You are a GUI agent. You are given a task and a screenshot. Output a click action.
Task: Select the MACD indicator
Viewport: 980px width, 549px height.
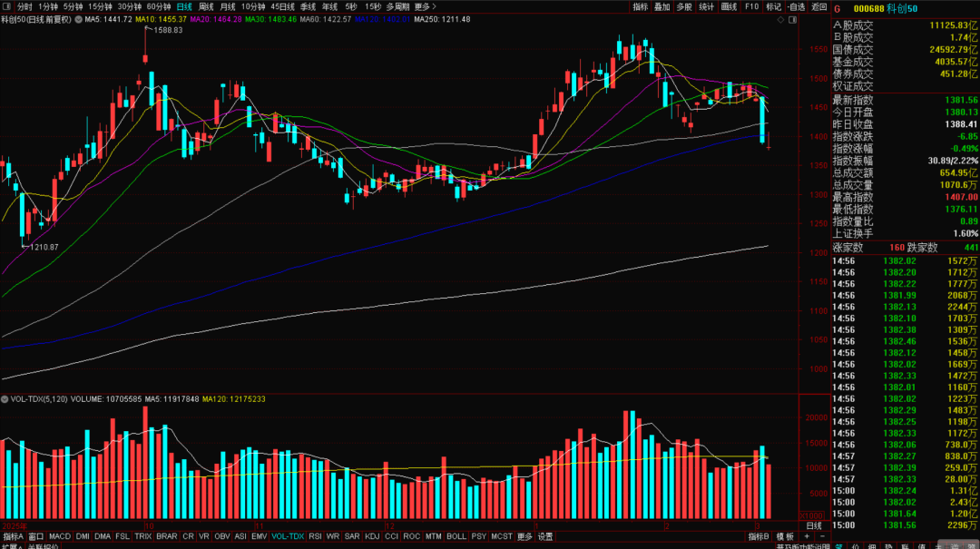60,536
